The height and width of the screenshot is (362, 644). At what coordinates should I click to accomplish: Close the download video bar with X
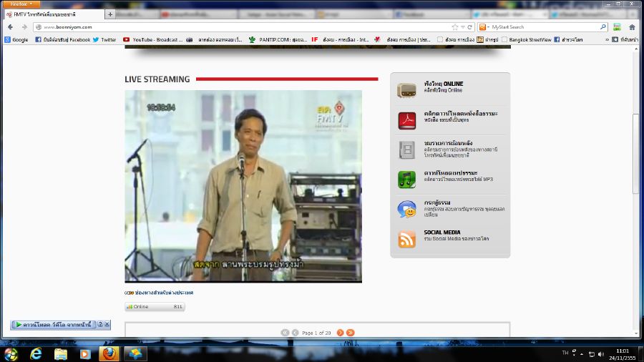(107, 324)
